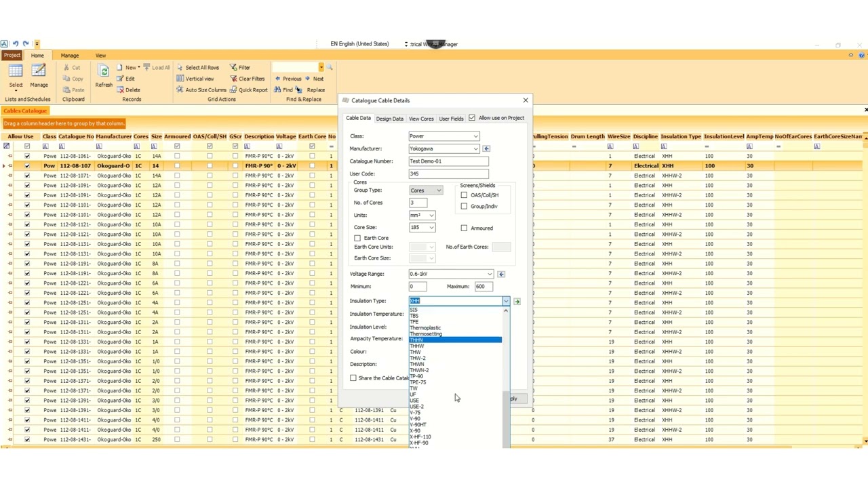Tick the Earth Core checkbox
Image resolution: width=868 pixels, height=488 pixels.
[x=357, y=238]
